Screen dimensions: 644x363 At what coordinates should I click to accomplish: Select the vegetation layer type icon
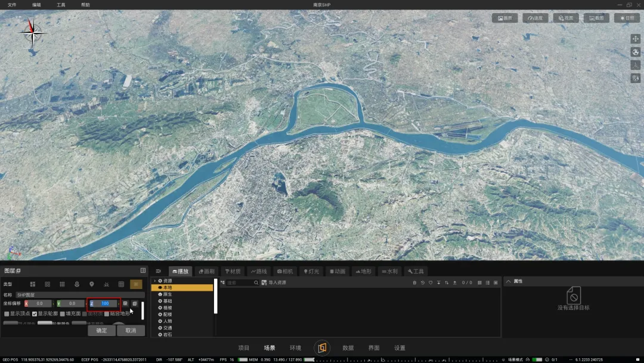[x=106, y=284]
